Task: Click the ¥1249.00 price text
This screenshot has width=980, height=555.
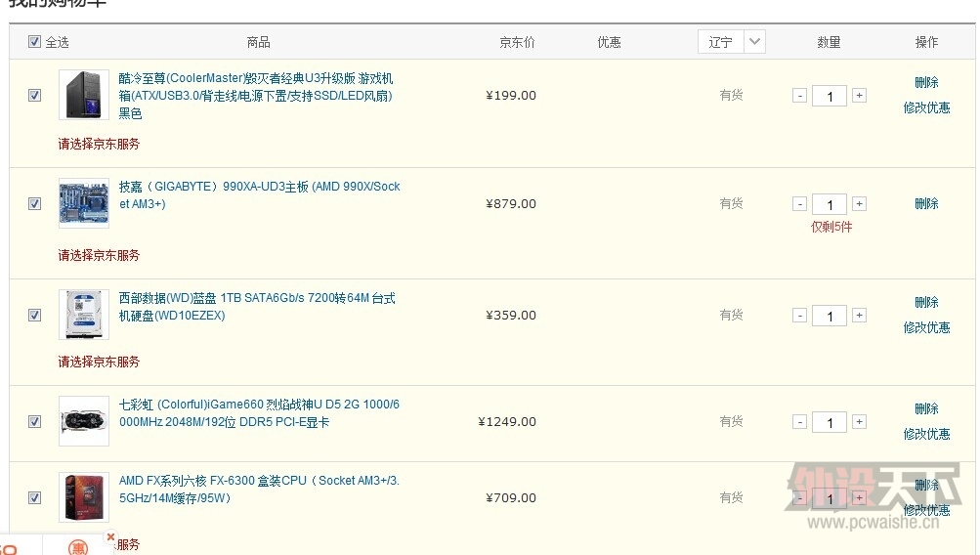Action: coord(507,422)
